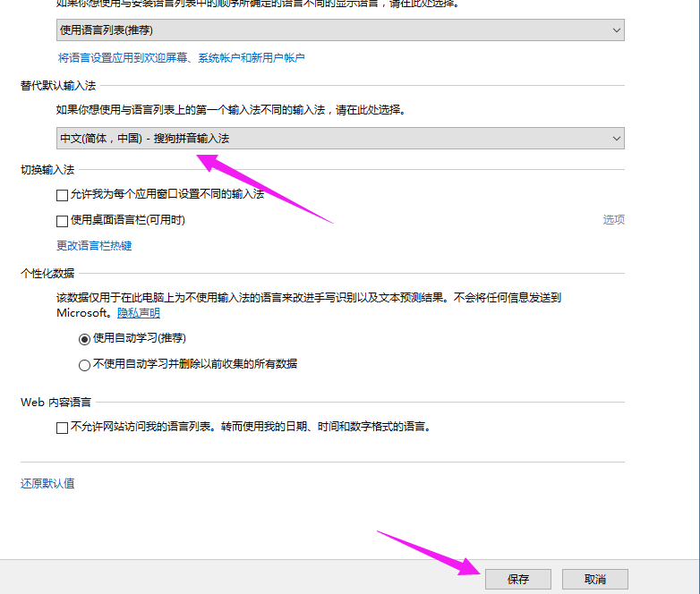Click the chevron arrow of 搜狗拼音输入法 combo box
The image size is (700, 594).
click(616, 139)
